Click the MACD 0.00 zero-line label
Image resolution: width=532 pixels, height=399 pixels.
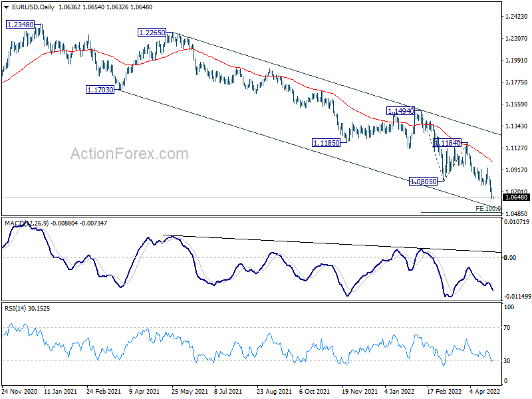pos(510,258)
